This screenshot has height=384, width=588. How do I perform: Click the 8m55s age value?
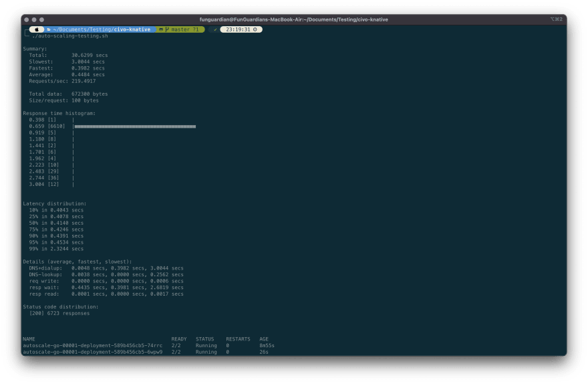(267, 346)
